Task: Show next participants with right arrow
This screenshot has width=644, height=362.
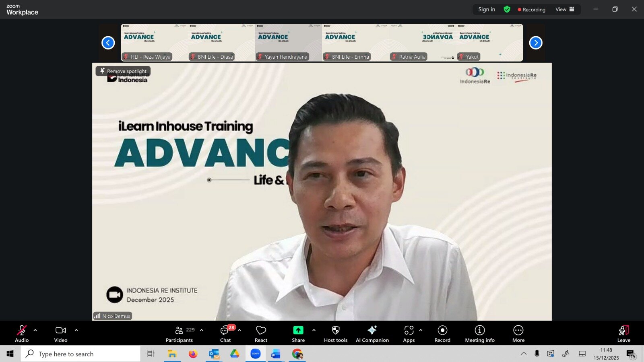Action: [535, 43]
